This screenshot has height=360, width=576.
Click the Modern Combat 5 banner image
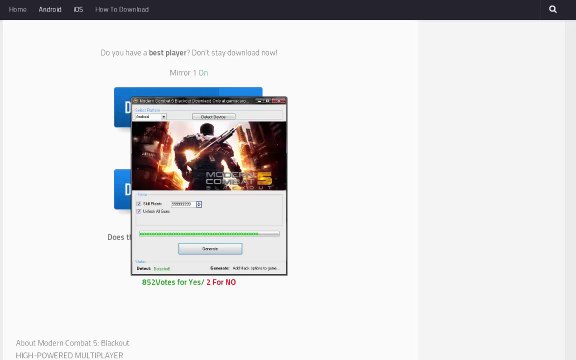209,156
